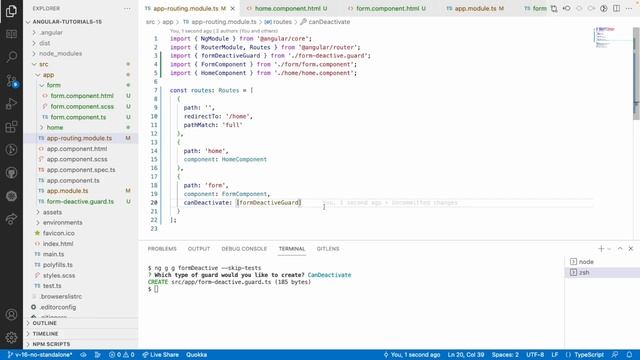
Task: Open the Accounts menu icon
Action: [x=11, y=315]
